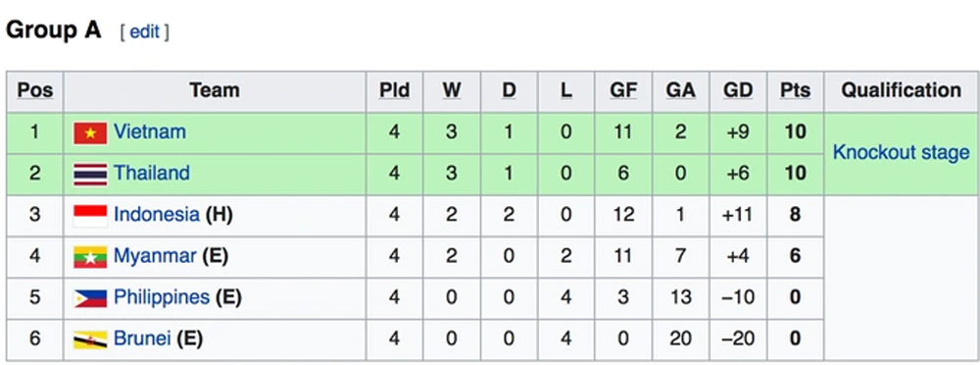Click the Brunei flag icon
Screen dimensions: 980x365
(x=90, y=339)
